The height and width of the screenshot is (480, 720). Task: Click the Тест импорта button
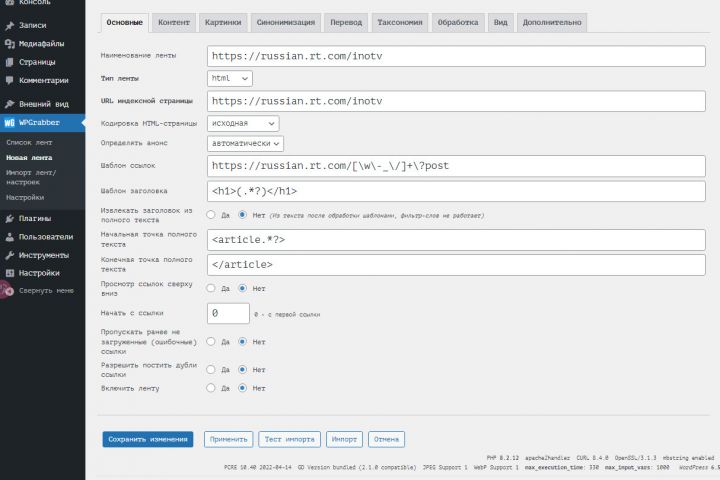289,440
